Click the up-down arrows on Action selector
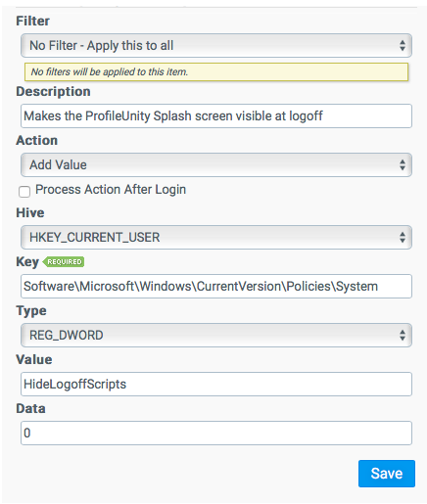Viewport: 427px width, 504px height. coord(403,165)
